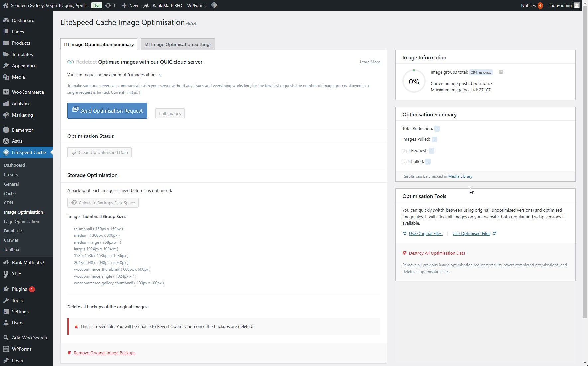This screenshot has width=588, height=366.
Task: Click the Tools wrench icon
Action: click(x=6, y=300)
